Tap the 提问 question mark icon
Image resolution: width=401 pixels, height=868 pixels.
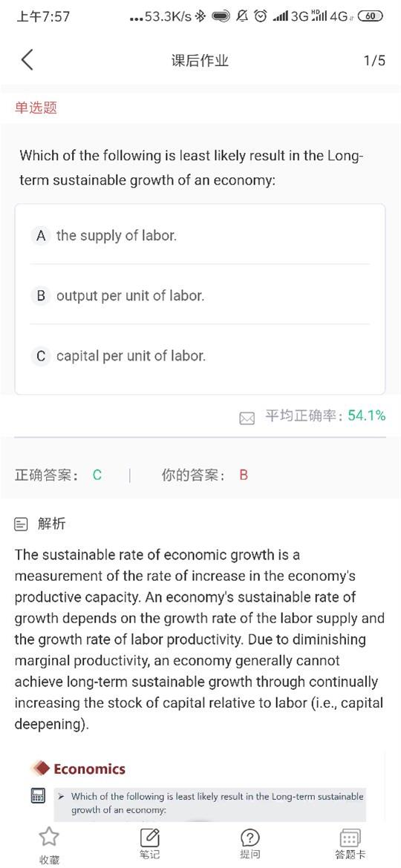[x=250, y=838]
